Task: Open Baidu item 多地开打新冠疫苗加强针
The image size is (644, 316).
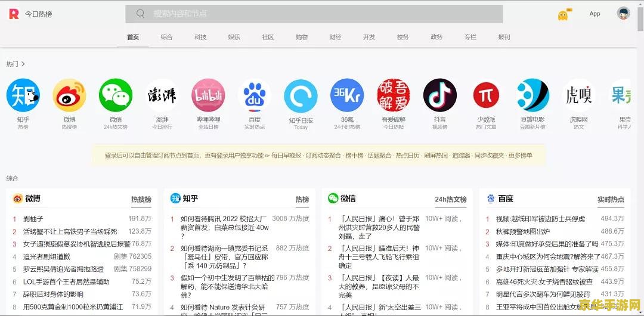Action: pyautogui.click(x=547, y=269)
